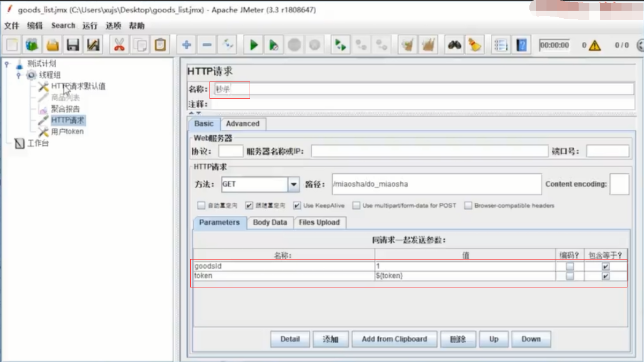Click the Copy icon in toolbar
Viewport: 644px width, 362px height.
tap(140, 45)
